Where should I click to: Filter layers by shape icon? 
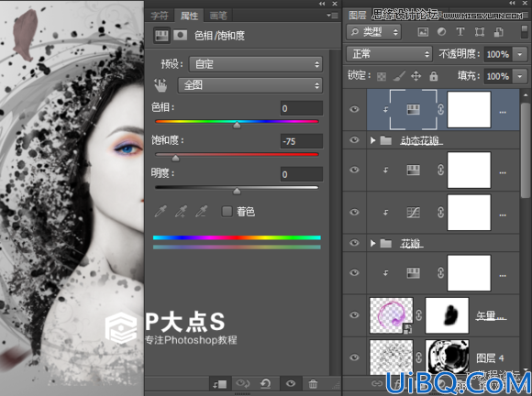480,32
